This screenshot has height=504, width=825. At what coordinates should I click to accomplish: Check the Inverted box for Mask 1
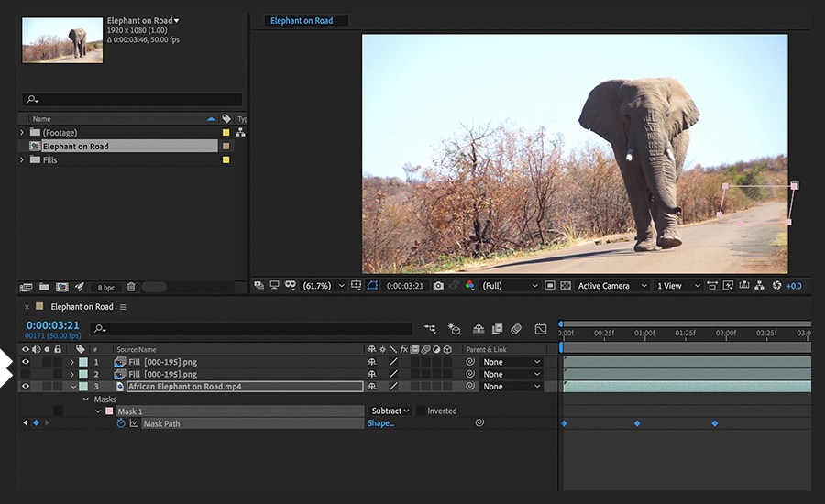pos(421,411)
